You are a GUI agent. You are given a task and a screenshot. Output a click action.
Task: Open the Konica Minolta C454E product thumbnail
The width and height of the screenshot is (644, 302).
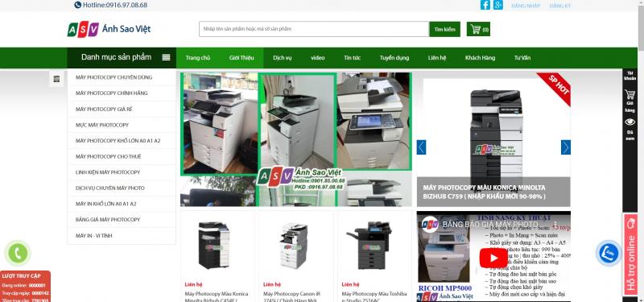click(214, 246)
